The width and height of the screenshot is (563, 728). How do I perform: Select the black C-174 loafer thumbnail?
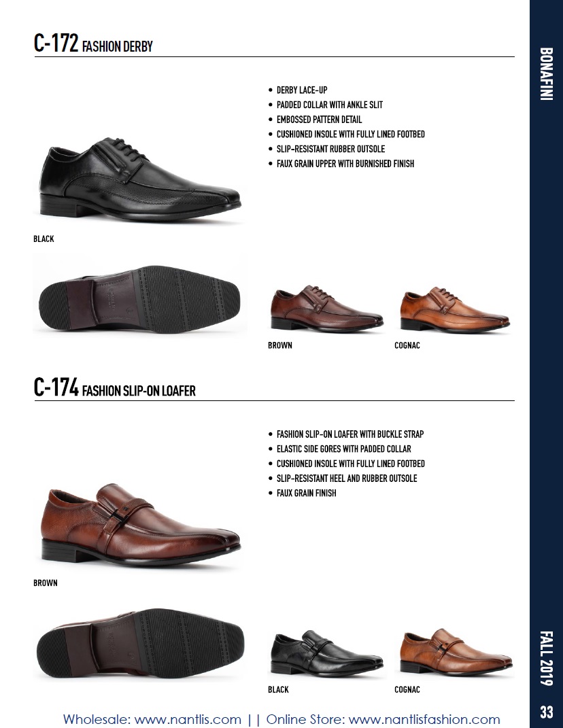[x=326, y=653]
